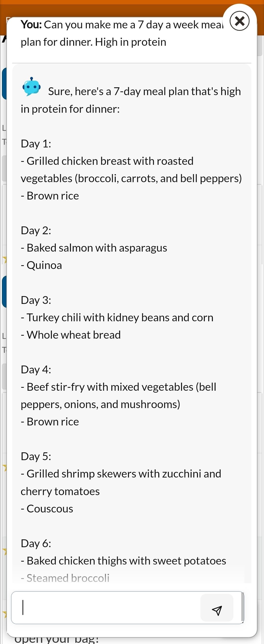
Task: Tap the "Day 5:" heading
Action: [36, 456]
